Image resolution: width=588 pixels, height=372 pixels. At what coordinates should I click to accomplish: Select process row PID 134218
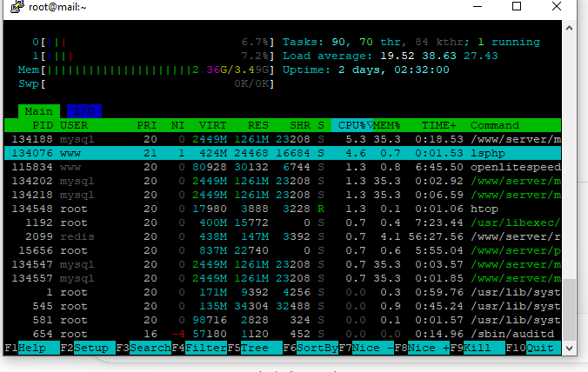click(x=283, y=195)
